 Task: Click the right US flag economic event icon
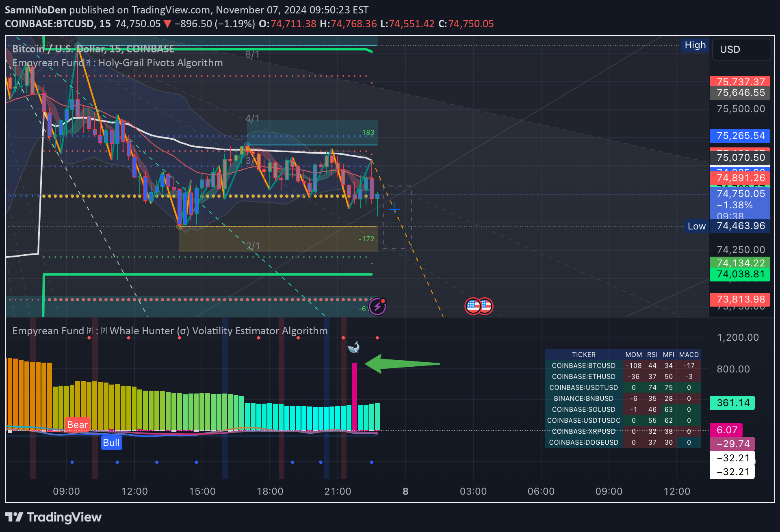click(x=486, y=306)
